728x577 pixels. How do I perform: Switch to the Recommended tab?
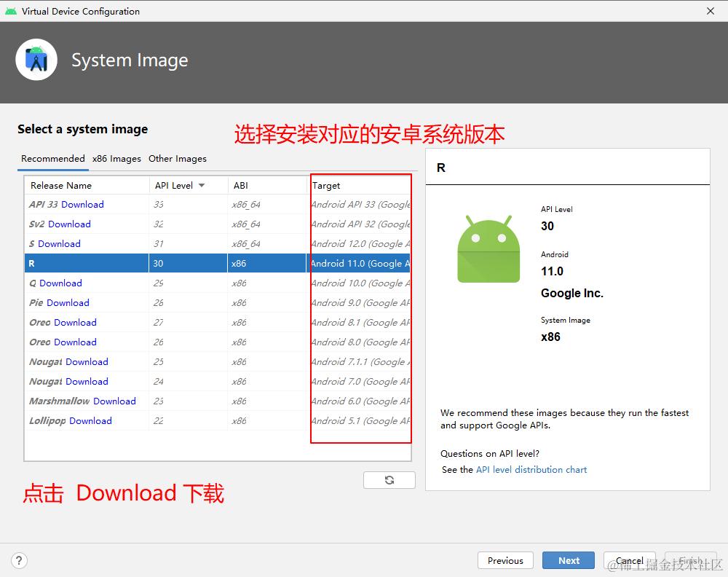click(53, 158)
